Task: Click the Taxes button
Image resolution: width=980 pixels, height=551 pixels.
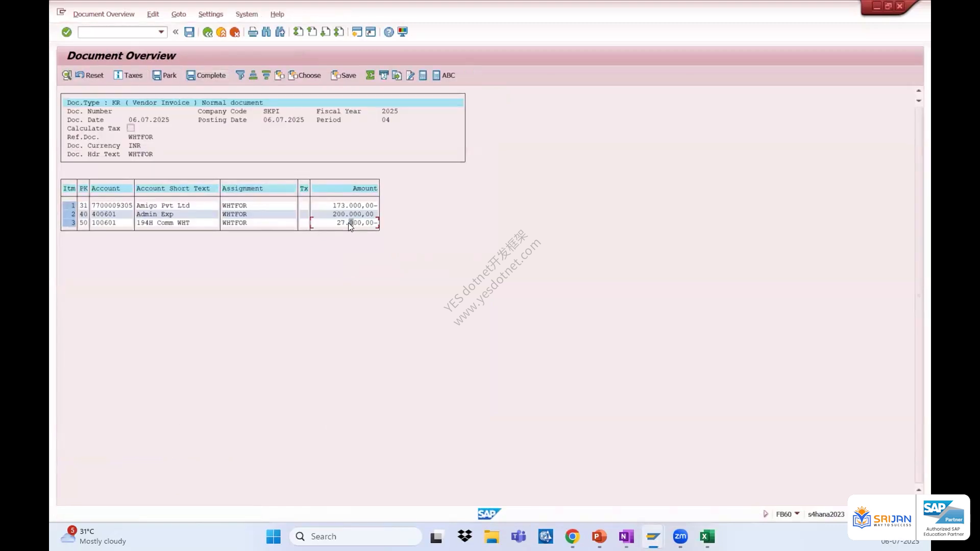Action: 128,75
